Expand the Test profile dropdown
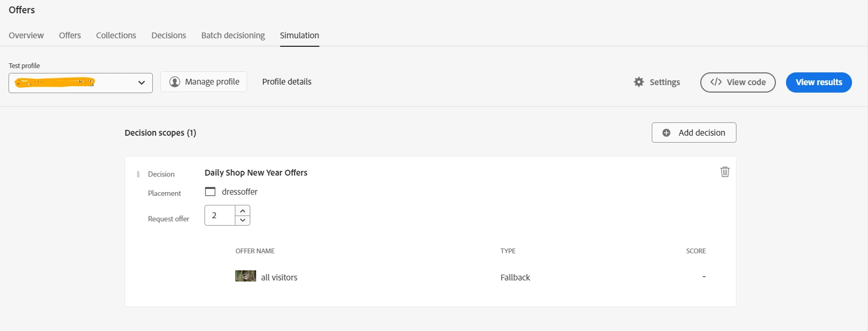This screenshot has width=868, height=331. (x=141, y=82)
